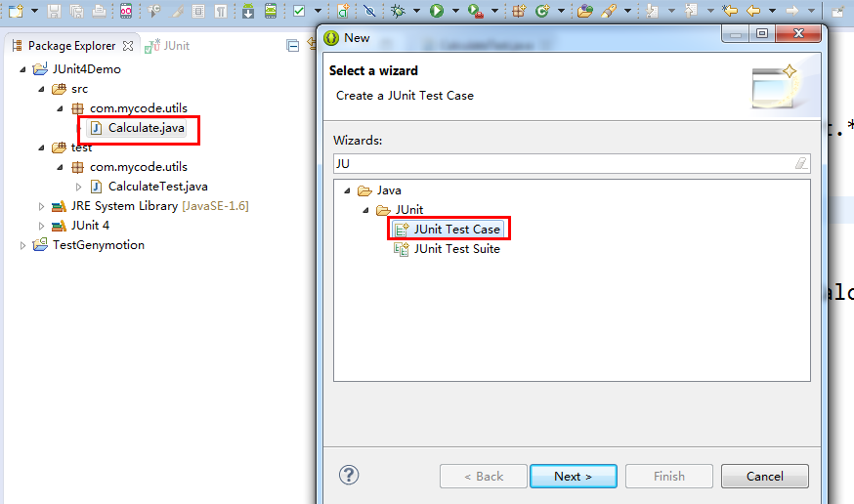Collapse the test source folder node
854x504 pixels.
41,147
